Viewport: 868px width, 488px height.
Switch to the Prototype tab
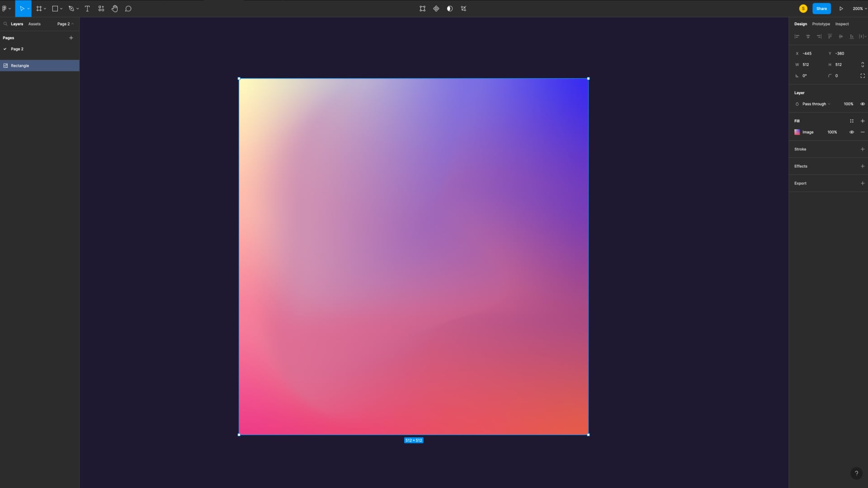click(x=821, y=24)
